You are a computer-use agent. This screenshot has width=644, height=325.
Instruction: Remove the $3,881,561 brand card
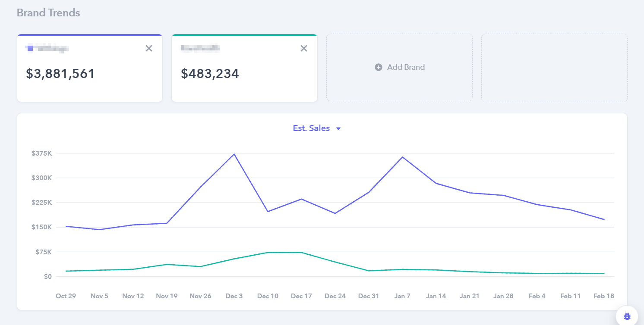[149, 48]
